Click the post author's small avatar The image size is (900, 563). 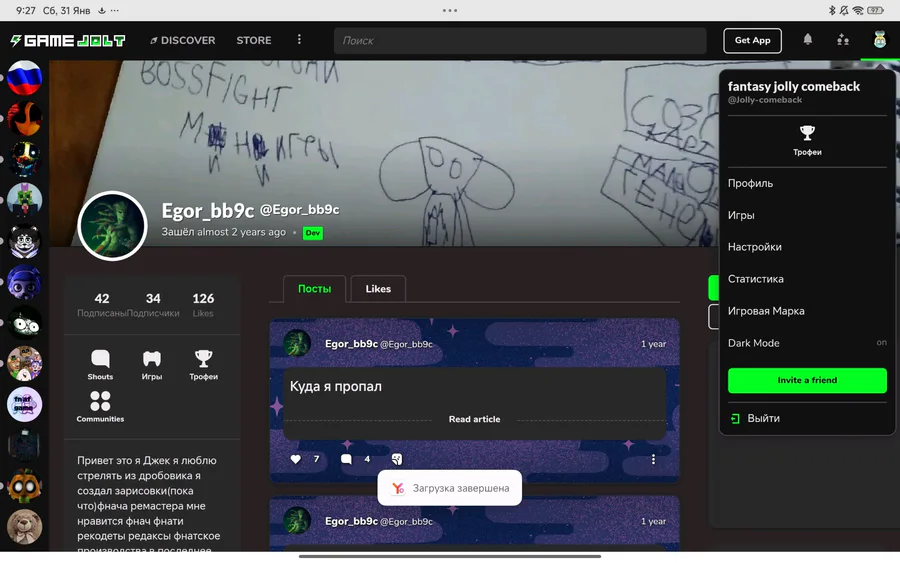tap(297, 343)
